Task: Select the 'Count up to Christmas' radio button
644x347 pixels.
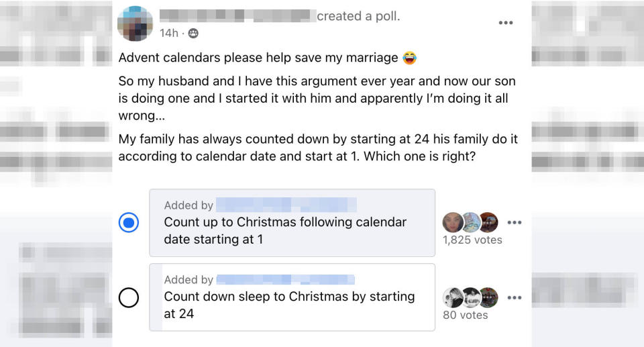Action: point(129,222)
